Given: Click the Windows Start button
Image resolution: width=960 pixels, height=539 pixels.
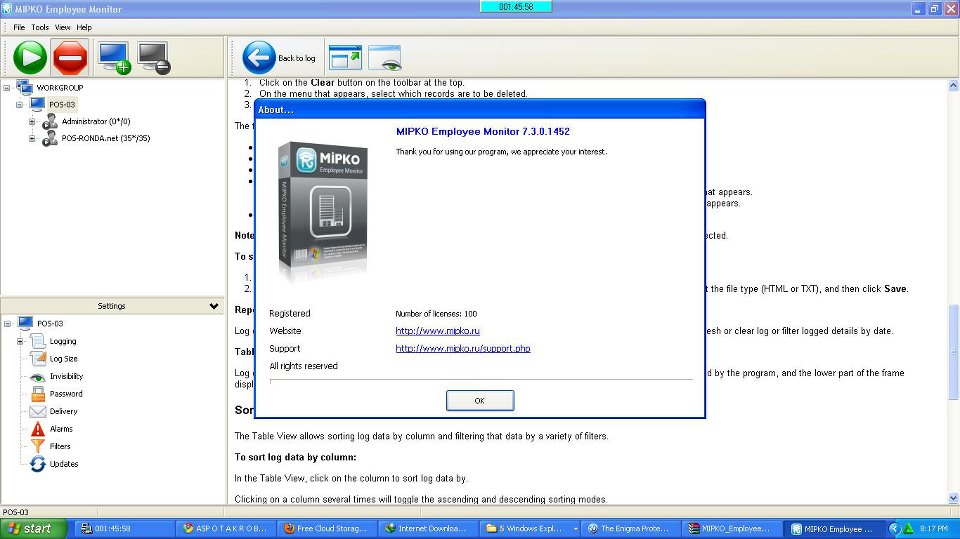Looking at the screenshot, I should coord(33,529).
